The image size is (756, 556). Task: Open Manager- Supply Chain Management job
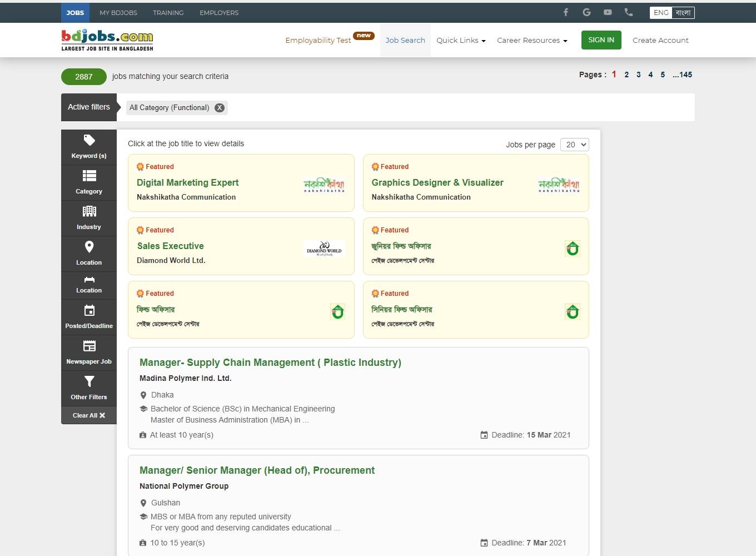pos(270,363)
